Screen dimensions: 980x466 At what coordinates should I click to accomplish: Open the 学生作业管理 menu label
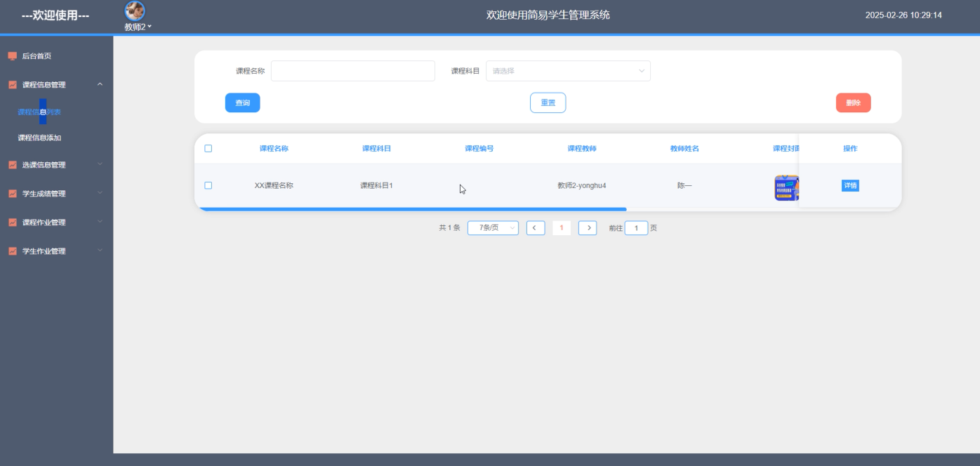[x=44, y=251]
